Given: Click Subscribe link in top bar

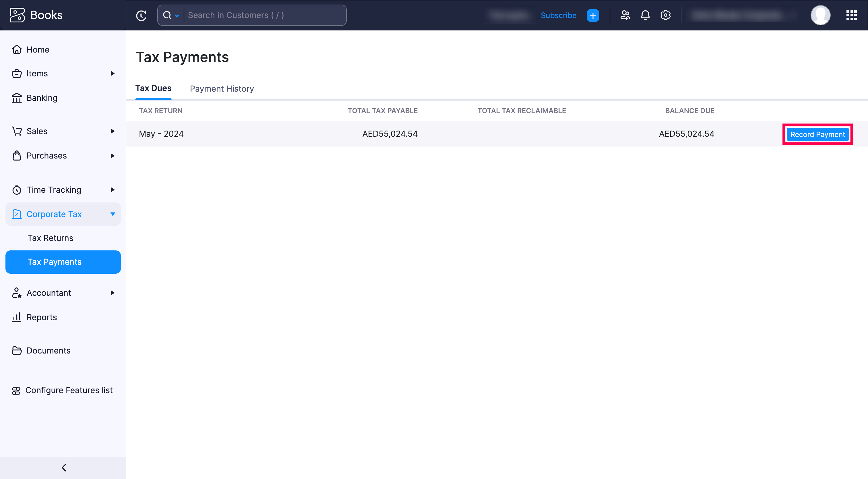Looking at the screenshot, I should click(557, 15).
